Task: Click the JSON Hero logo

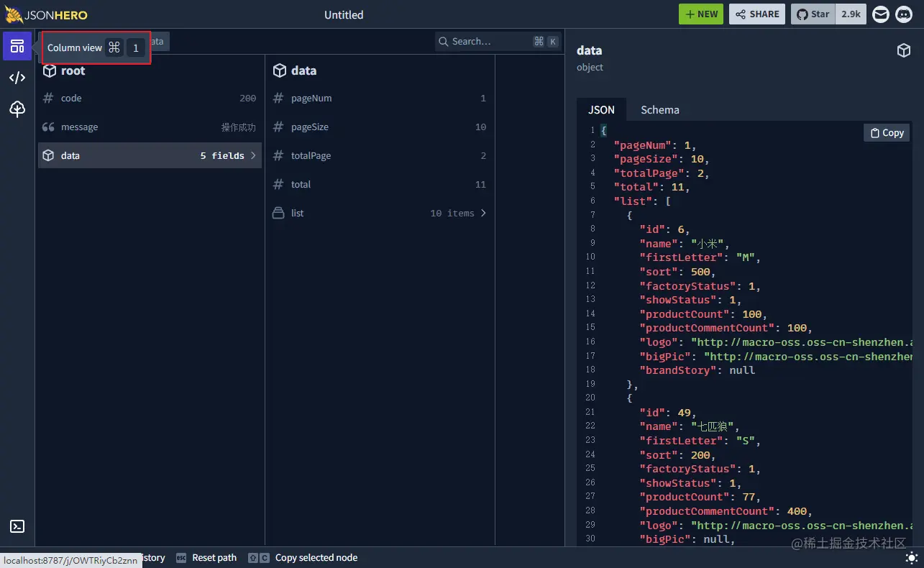Action: 46,14
